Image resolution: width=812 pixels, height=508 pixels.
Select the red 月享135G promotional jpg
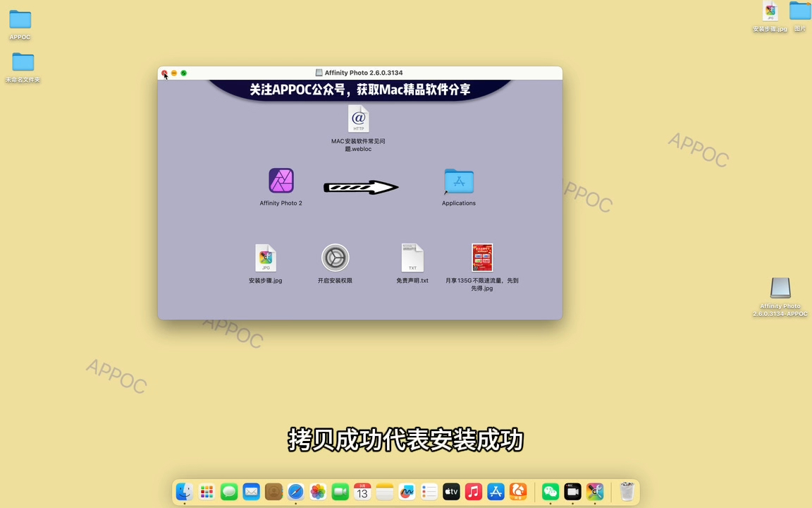(x=482, y=258)
